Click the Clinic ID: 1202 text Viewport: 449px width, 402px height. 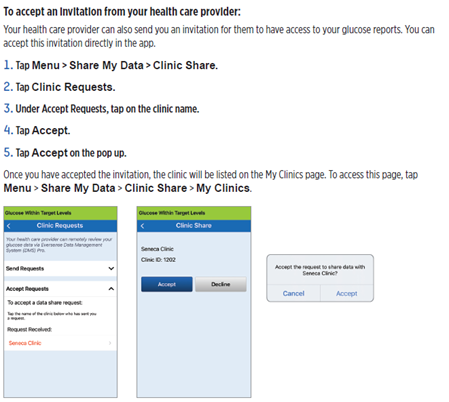[158, 260]
